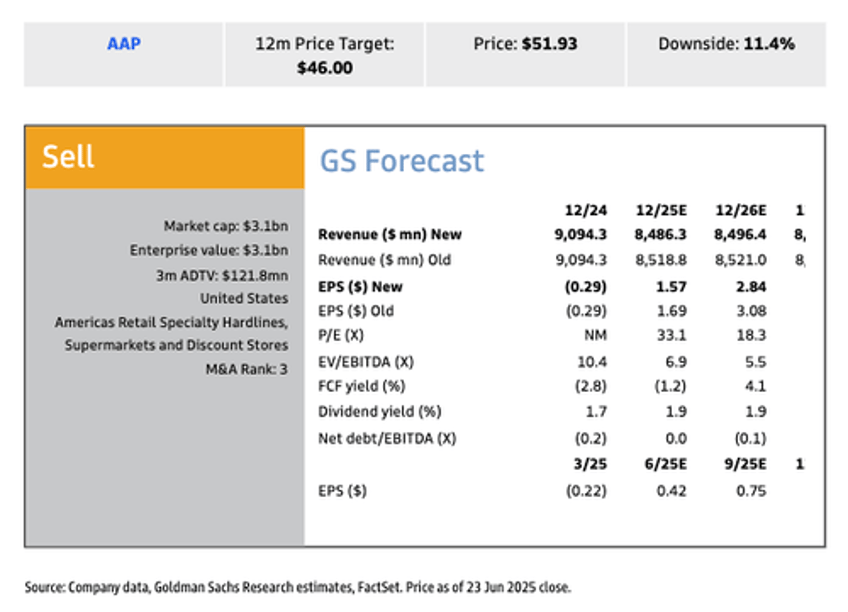Viewport: 848px width, 612px height.
Task: Select Revenue ($ mn) New row label
Action: (x=389, y=235)
